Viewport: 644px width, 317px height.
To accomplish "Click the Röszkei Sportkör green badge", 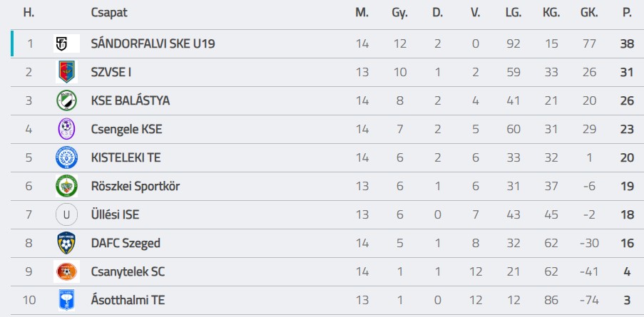I will tap(66, 186).
